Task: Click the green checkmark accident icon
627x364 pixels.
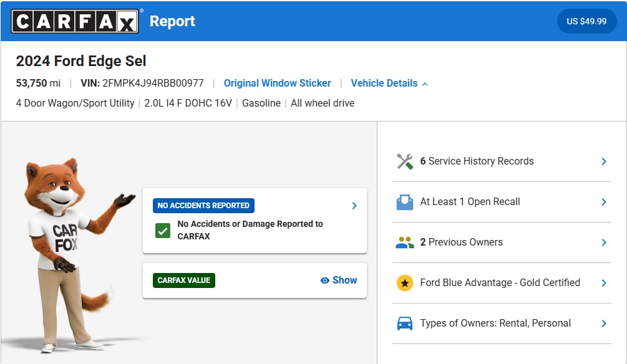Action: [x=163, y=231]
